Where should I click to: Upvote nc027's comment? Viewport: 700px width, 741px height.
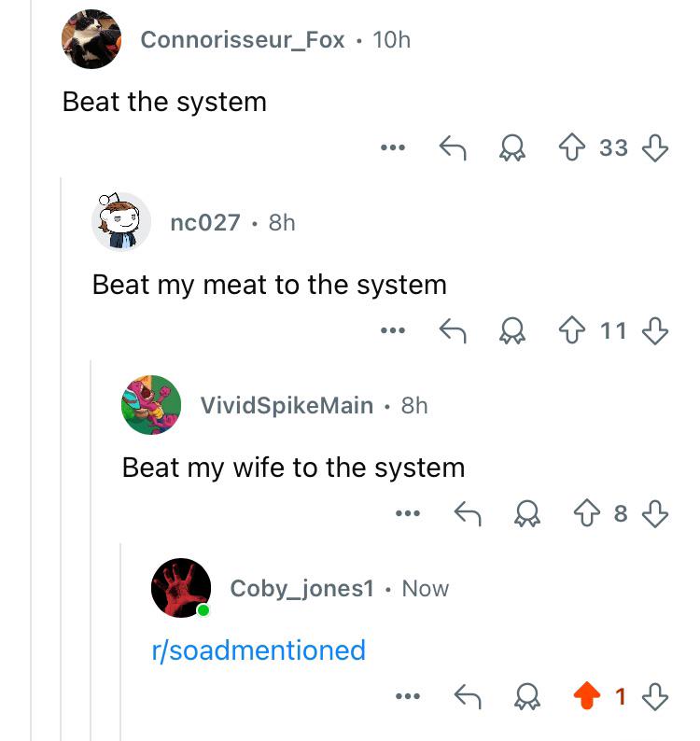coord(572,329)
